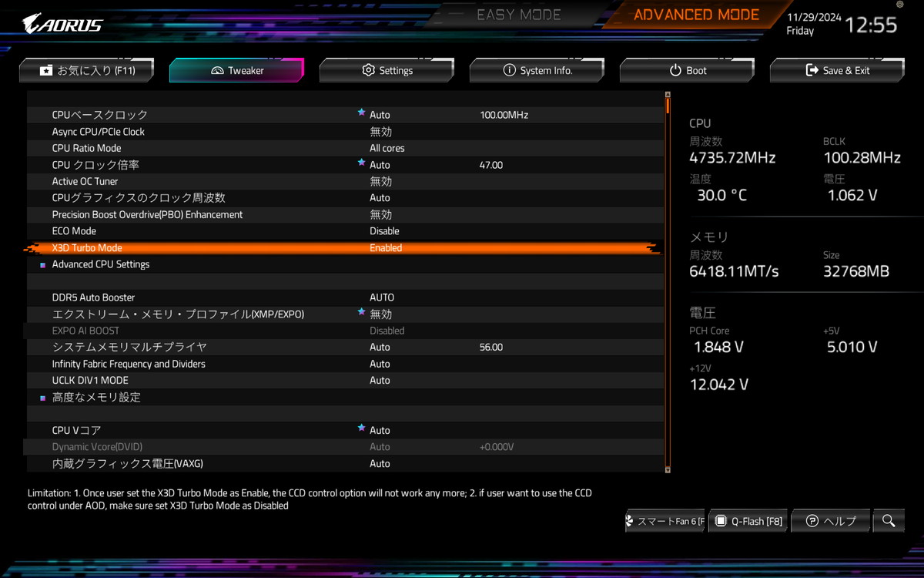The image size is (924, 578).
Task: Click the 47.00 CPU ratio field
Action: 491,165
